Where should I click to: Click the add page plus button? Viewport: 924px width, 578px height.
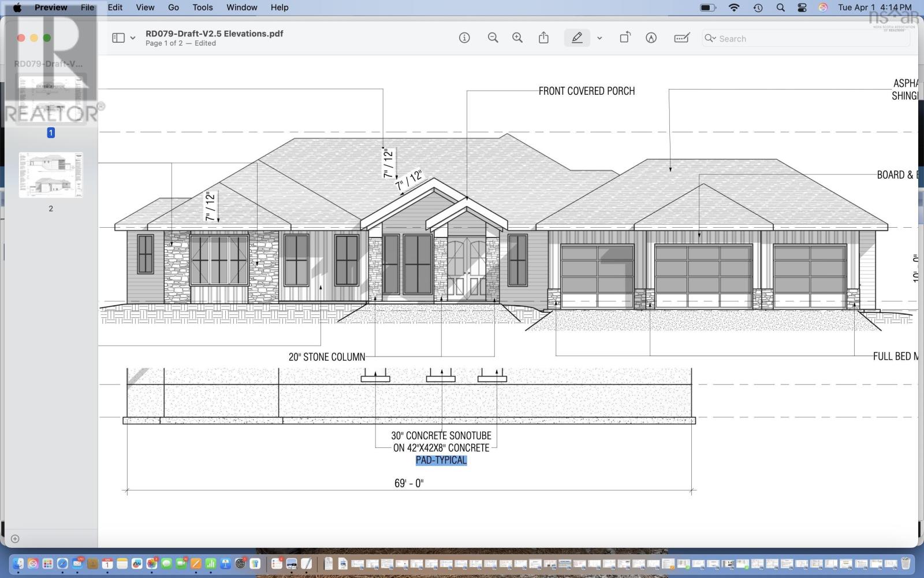point(15,539)
